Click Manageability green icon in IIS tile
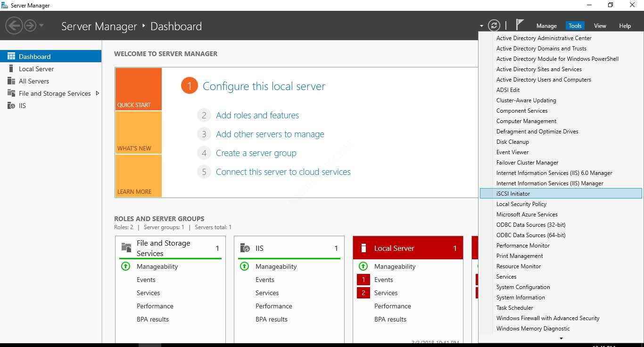 coord(244,266)
